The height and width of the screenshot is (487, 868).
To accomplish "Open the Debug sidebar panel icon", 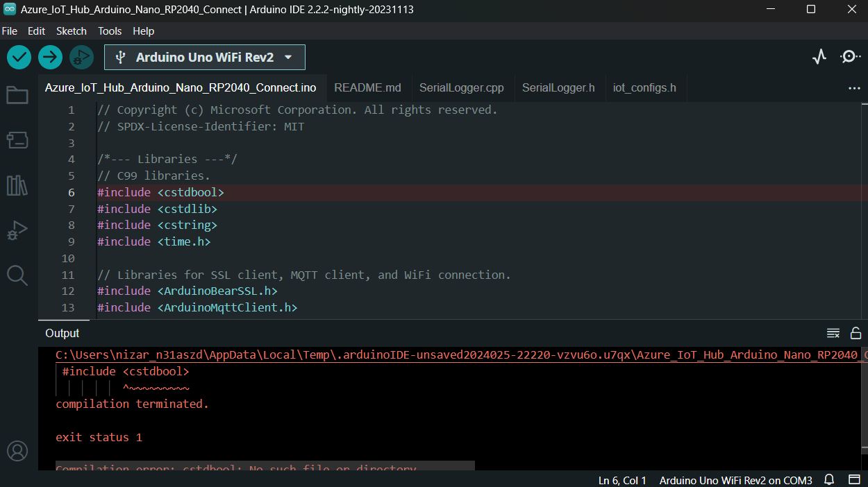I will point(17,230).
